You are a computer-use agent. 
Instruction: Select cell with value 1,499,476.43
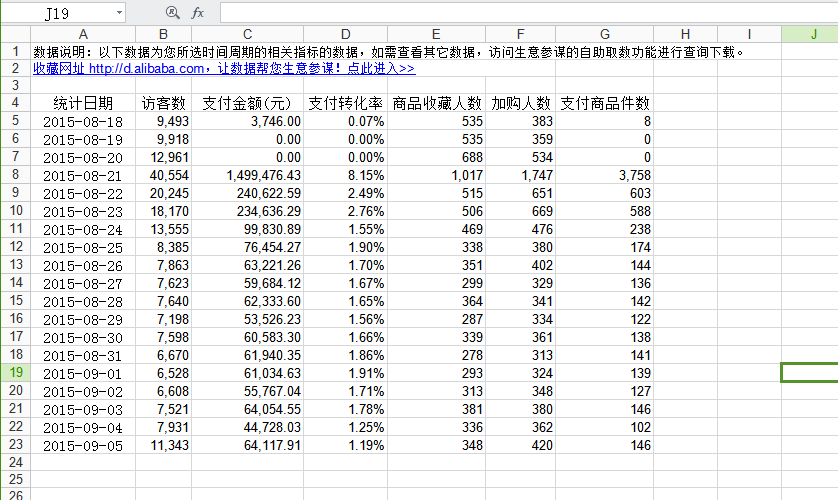[248, 175]
